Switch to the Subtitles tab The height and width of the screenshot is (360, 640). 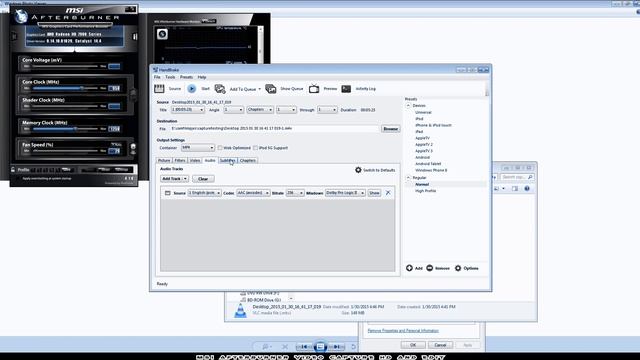click(228, 160)
